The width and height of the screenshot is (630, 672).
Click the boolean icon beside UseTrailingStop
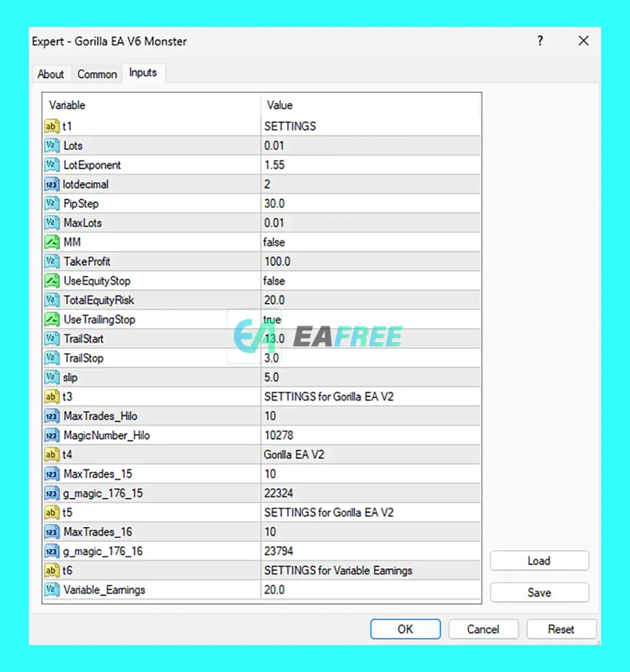(51, 319)
